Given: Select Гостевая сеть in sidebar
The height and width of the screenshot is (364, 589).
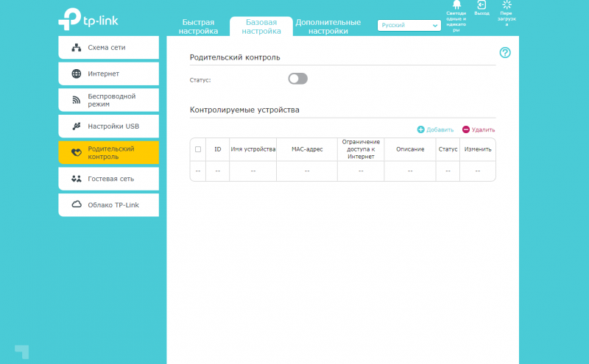Looking at the screenshot, I should [108, 179].
